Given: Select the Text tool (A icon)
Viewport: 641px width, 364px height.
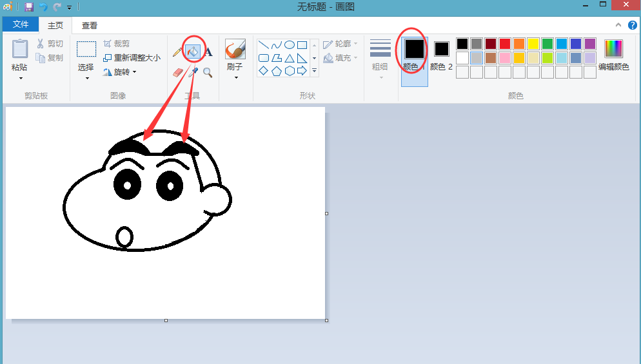Looking at the screenshot, I should (208, 52).
